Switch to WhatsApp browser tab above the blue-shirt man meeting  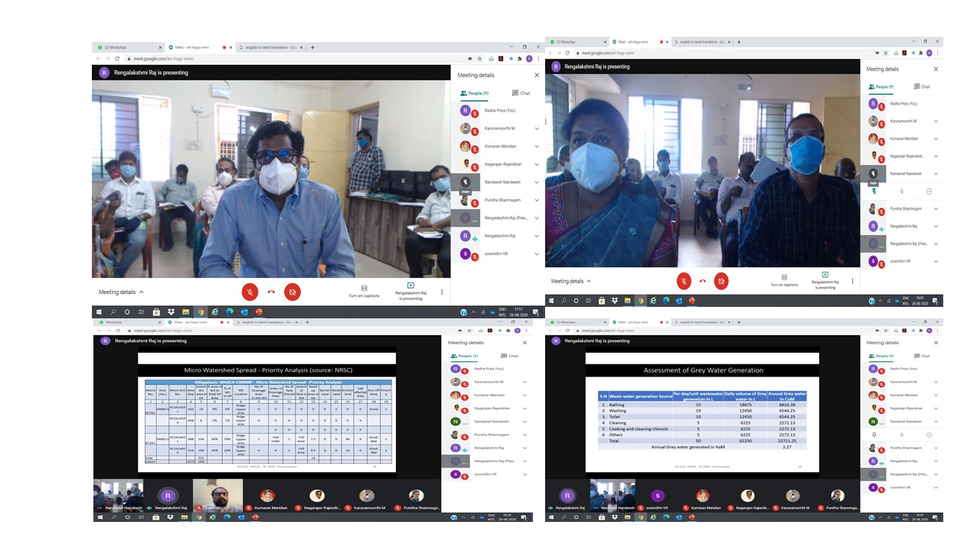pyautogui.click(x=115, y=47)
